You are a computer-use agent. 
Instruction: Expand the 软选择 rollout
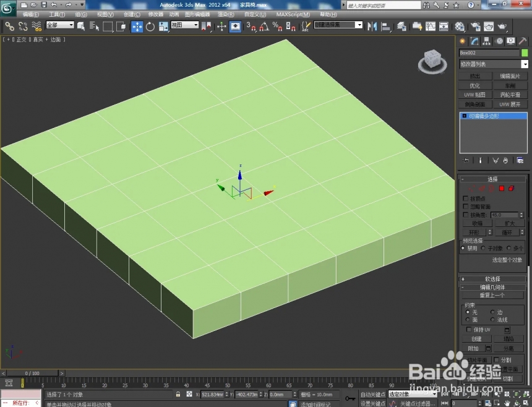click(x=492, y=279)
